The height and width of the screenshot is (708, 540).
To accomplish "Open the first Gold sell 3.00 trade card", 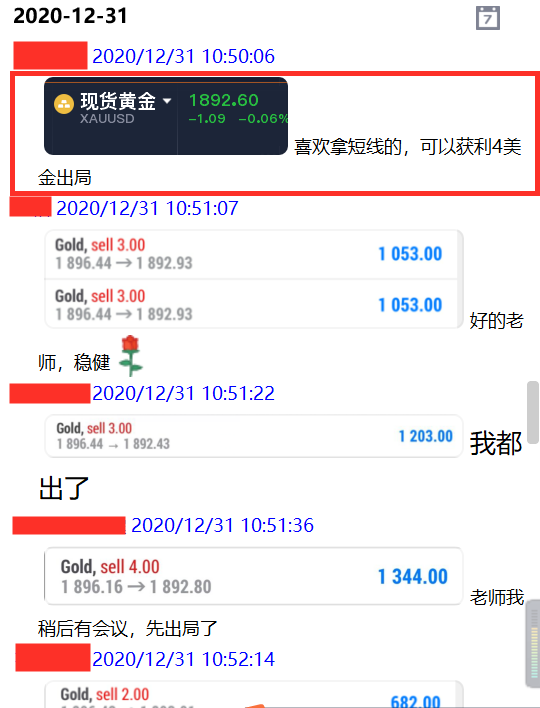I will [x=251, y=254].
